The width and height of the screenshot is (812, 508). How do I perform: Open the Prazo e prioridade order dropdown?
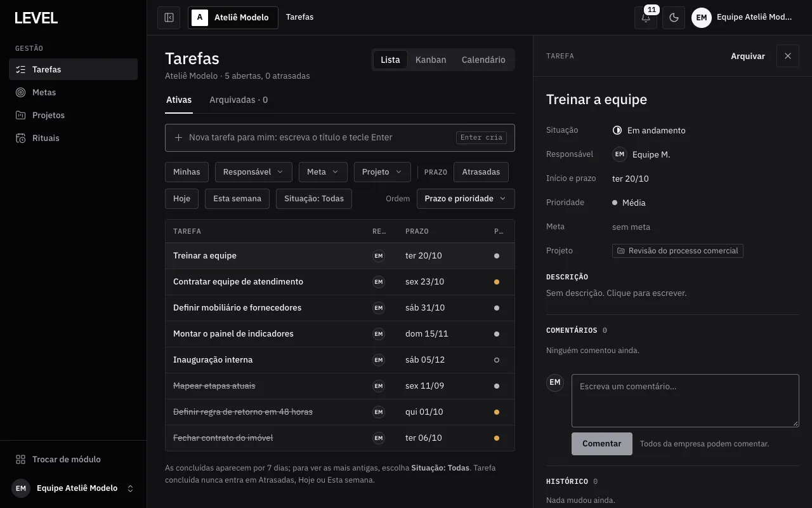coord(466,199)
